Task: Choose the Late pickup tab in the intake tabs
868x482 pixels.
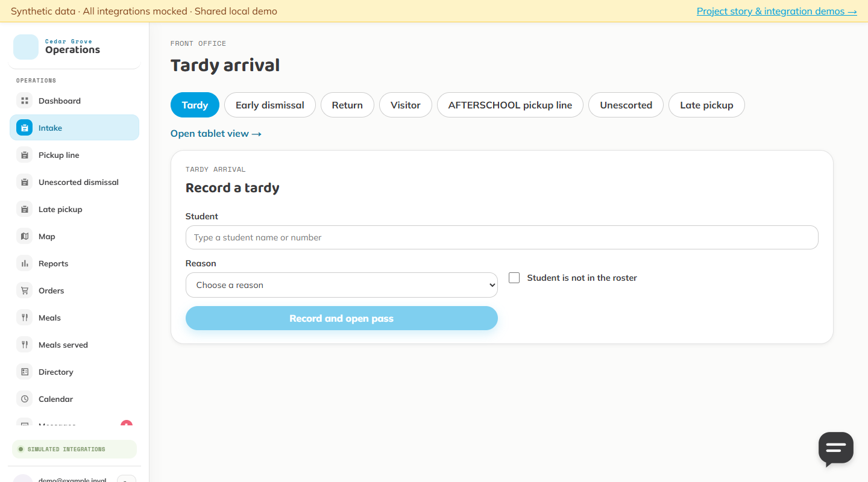Action: (x=706, y=105)
